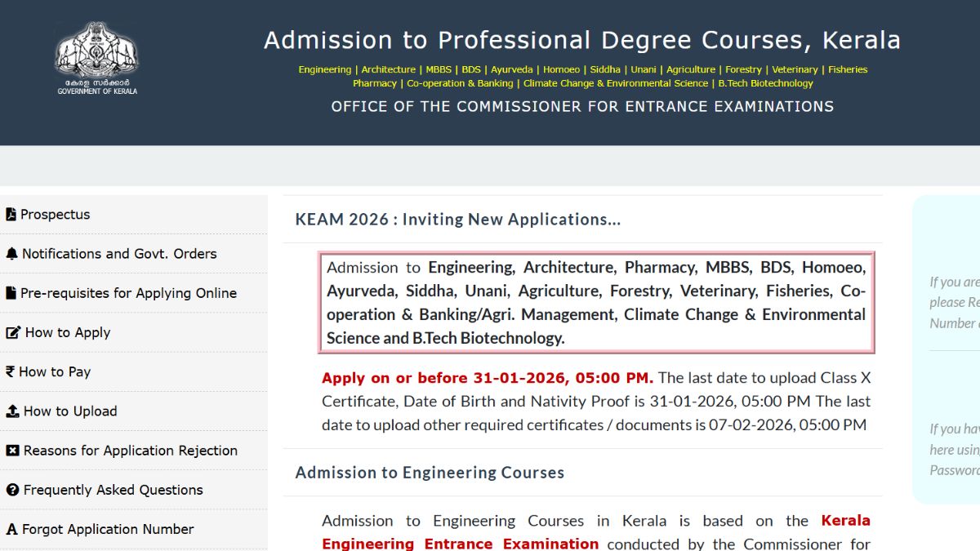
Task: Open the Prospectus sidebar item
Action: coord(56,215)
